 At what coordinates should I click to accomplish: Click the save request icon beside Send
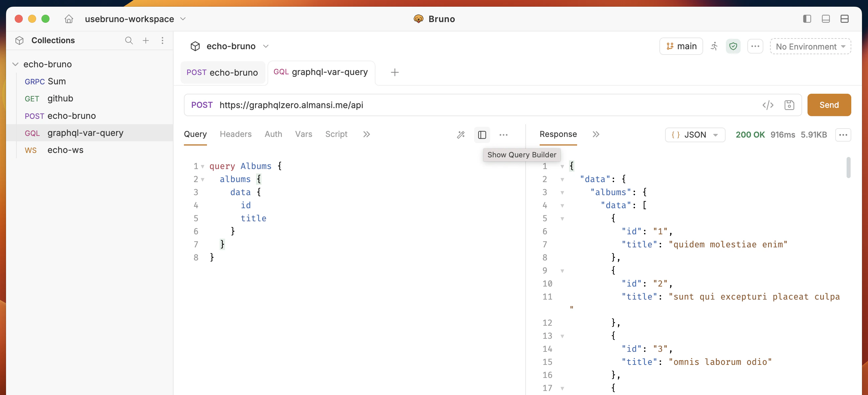789,105
